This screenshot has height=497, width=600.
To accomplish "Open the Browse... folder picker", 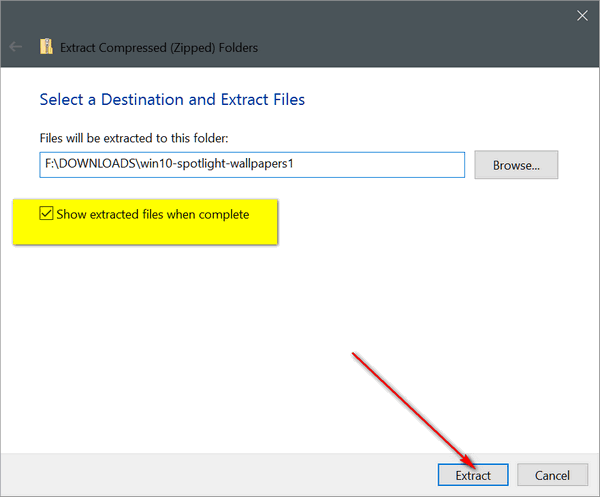I will pos(516,165).
